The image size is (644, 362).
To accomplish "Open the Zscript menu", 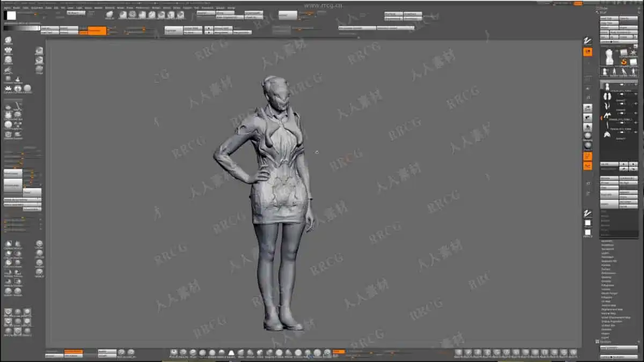I will pos(231,8).
